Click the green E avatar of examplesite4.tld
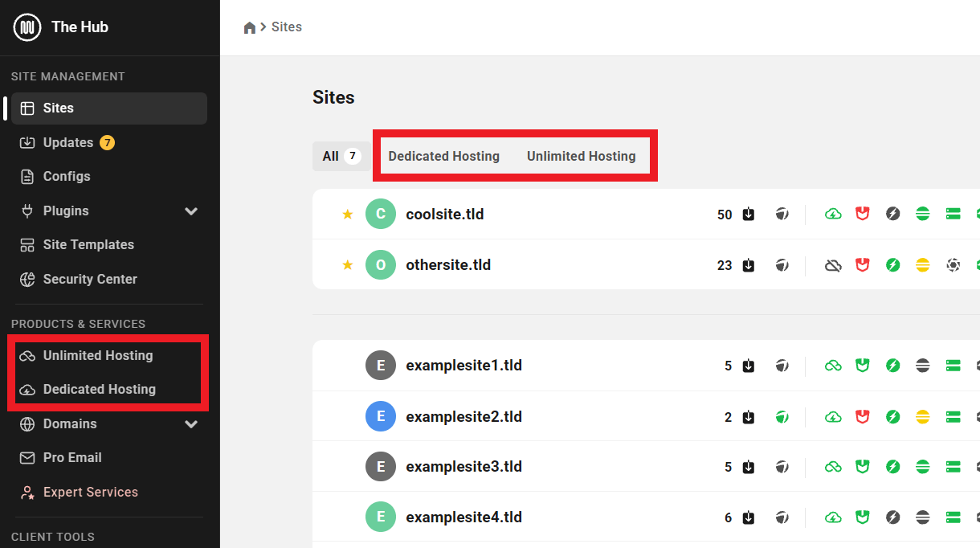 pos(381,517)
